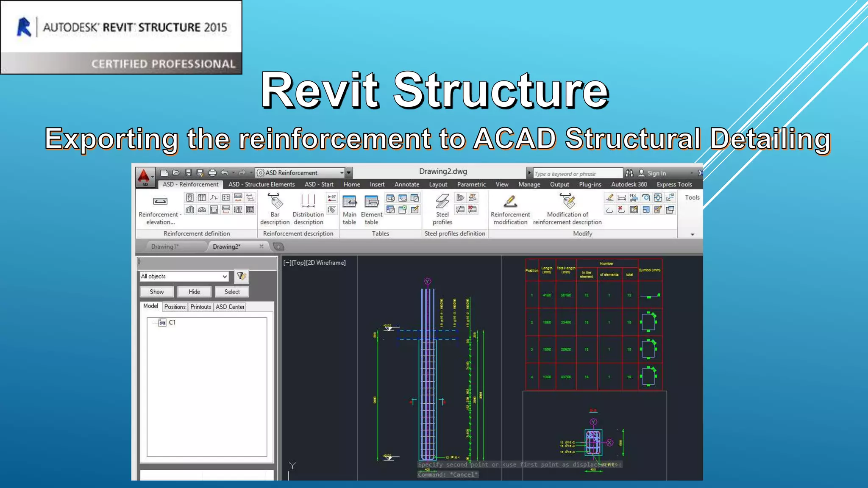868x488 pixels.
Task: Toggle the object filter funnel button
Action: pyautogui.click(x=241, y=276)
